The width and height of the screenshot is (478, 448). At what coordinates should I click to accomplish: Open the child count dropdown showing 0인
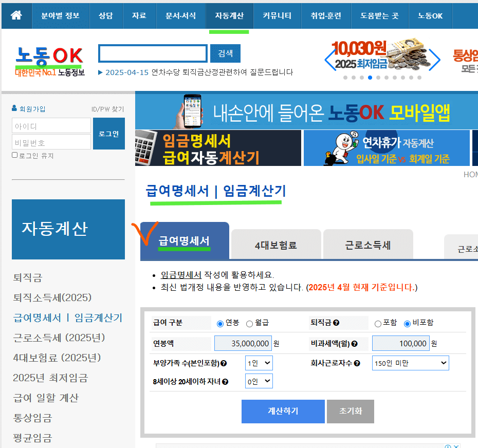(x=259, y=380)
